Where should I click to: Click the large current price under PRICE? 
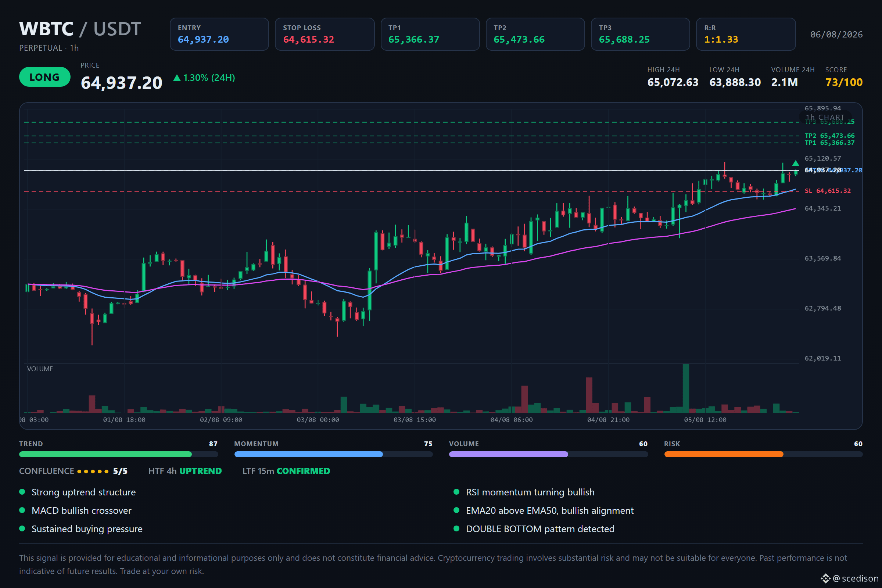pos(122,83)
